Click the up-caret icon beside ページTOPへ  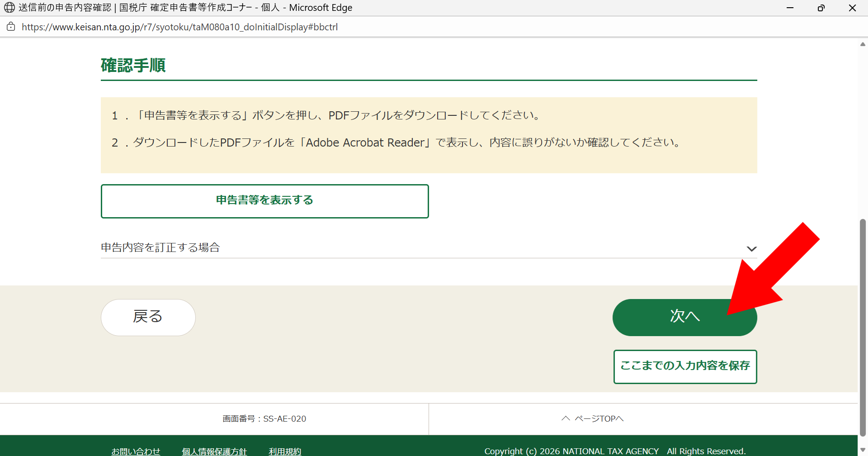pos(565,418)
